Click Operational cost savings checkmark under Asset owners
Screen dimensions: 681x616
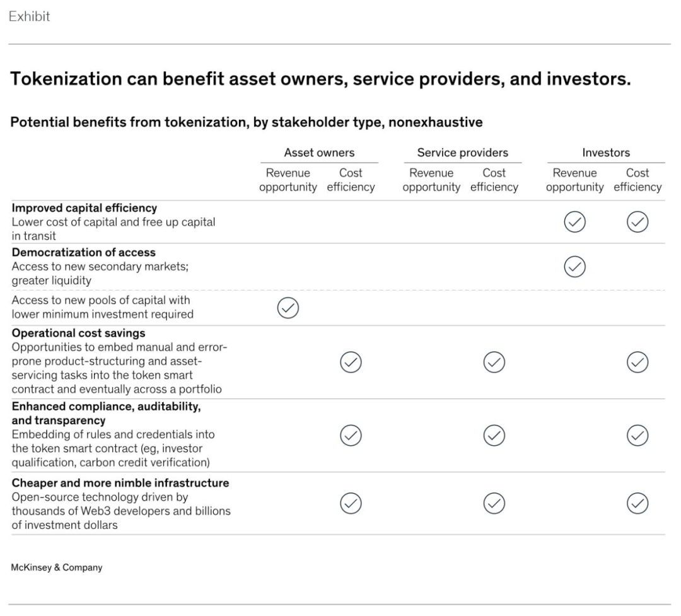click(350, 361)
